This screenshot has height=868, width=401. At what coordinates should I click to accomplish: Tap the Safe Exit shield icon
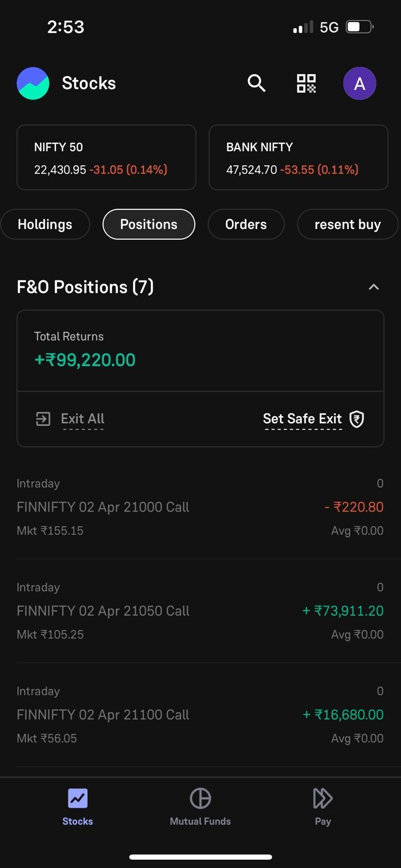click(357, 419)
